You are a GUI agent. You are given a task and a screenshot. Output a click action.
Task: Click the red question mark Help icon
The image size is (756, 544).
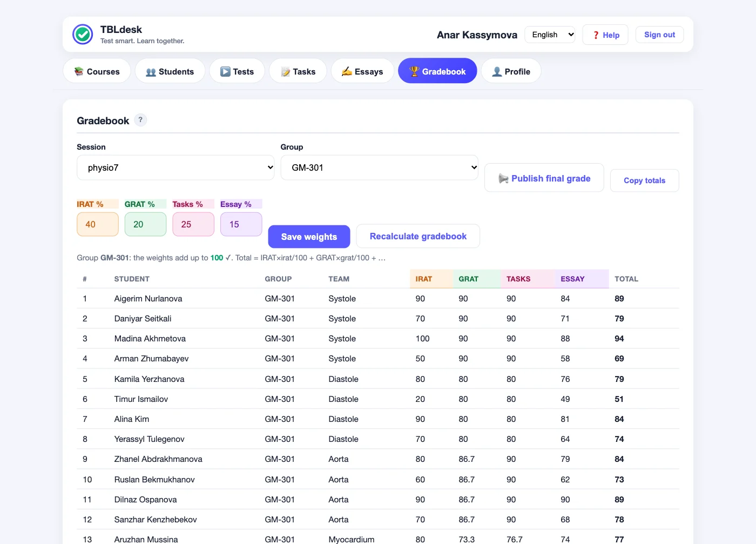point(596,35)
